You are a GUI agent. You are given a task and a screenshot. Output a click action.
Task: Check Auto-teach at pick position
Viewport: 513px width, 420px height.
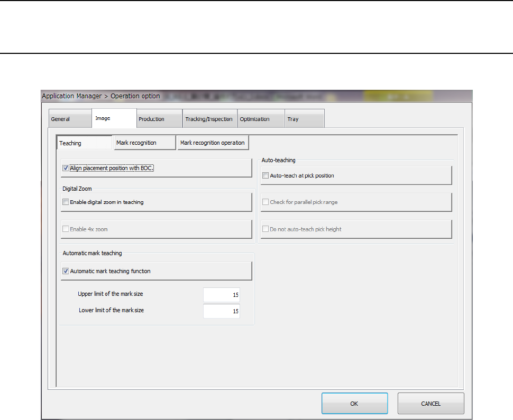(265, 175)
